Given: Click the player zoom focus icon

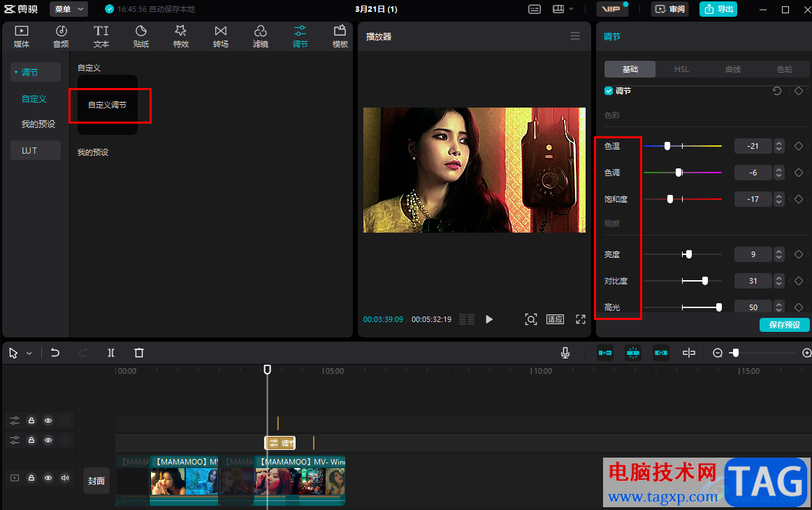Looking at the screenshot, I should pos(531,319).
